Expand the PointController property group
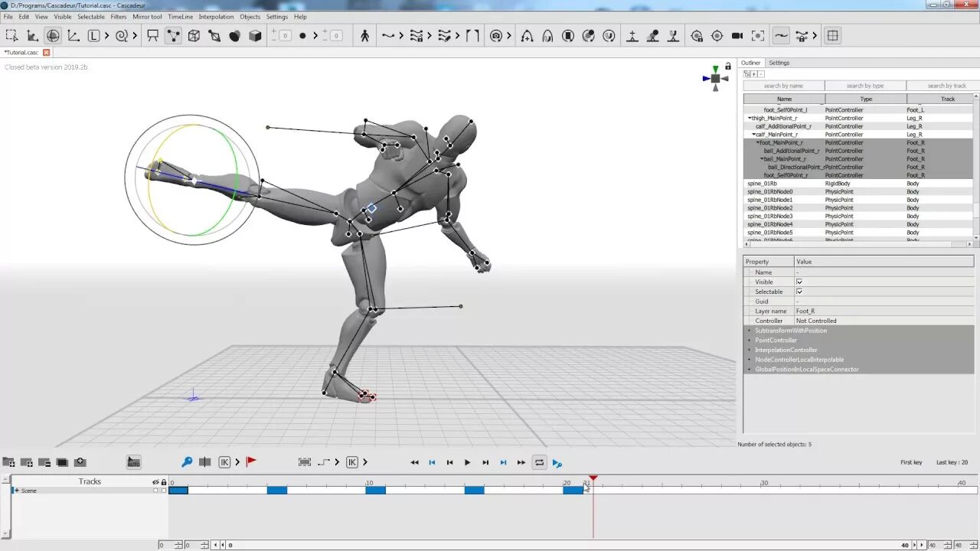This screenshot has width=980, height=551. click(x=750, y=340)
